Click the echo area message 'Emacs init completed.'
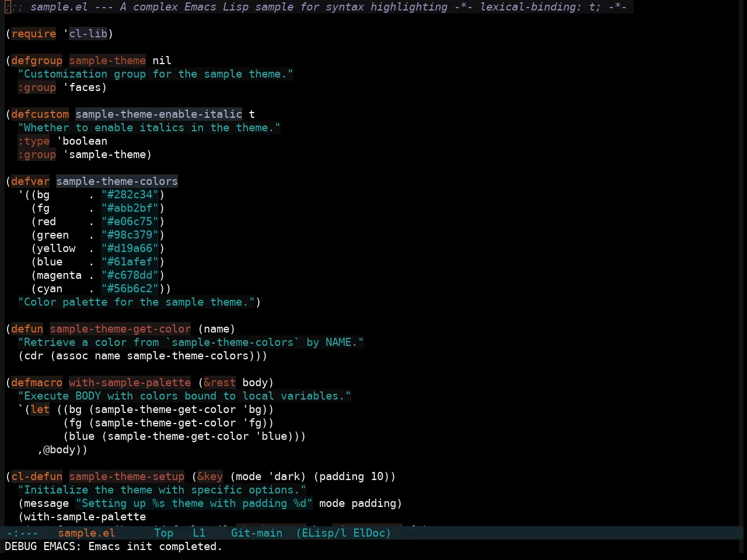This screenshot has height=560, width=747. (x=155, y=547)
